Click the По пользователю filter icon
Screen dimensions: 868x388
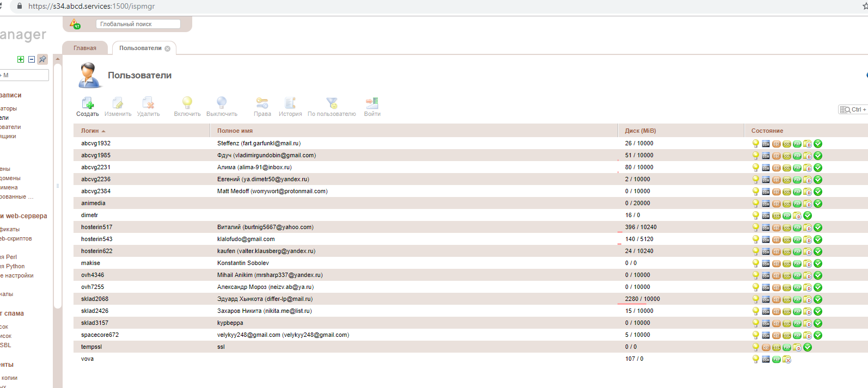pyautogui.click(x=332, y=103)
